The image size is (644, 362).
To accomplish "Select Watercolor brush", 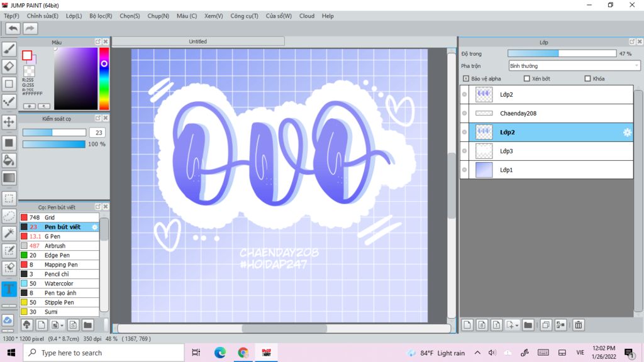I will 60,283.
